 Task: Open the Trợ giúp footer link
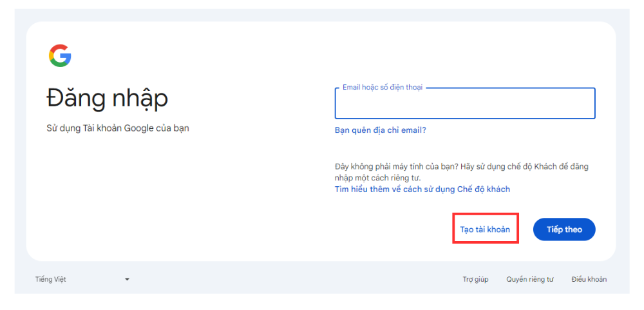(x=476, y=280)
